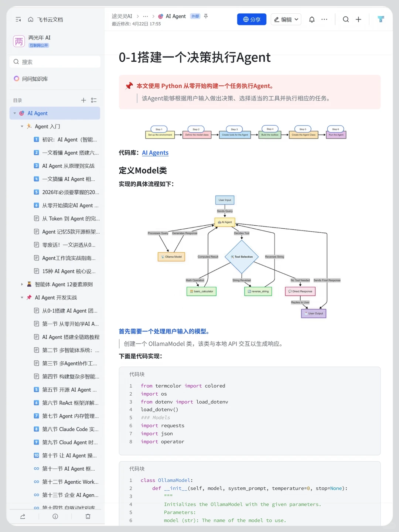
Task: Create new document with header plus icon
Action: point(358,19)
